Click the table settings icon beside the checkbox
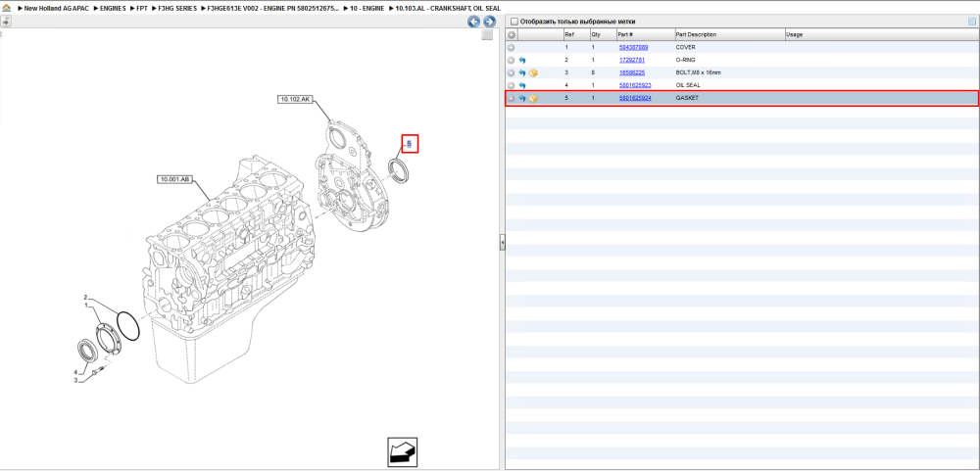The image size is (980, 471). pyautogui.click(x=971, y=22)
